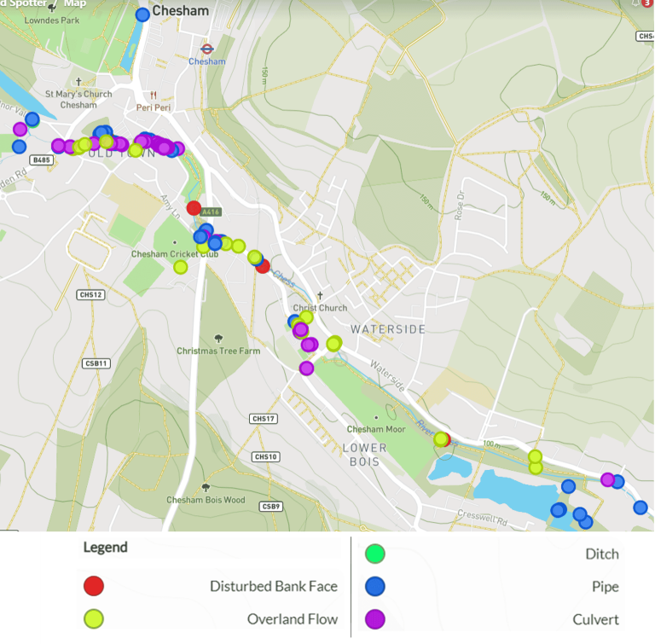The height and width of the screenshot is (644, 655).
Task: Select yellow marker on River Chess by Chesham Moor
Action: click(441, 438)
